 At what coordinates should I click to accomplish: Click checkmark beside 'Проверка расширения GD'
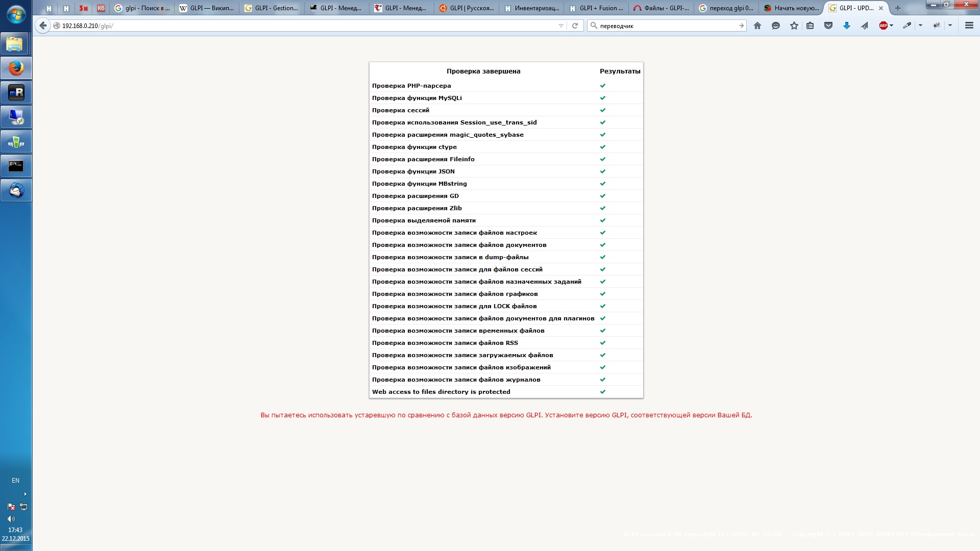point(603,196)
